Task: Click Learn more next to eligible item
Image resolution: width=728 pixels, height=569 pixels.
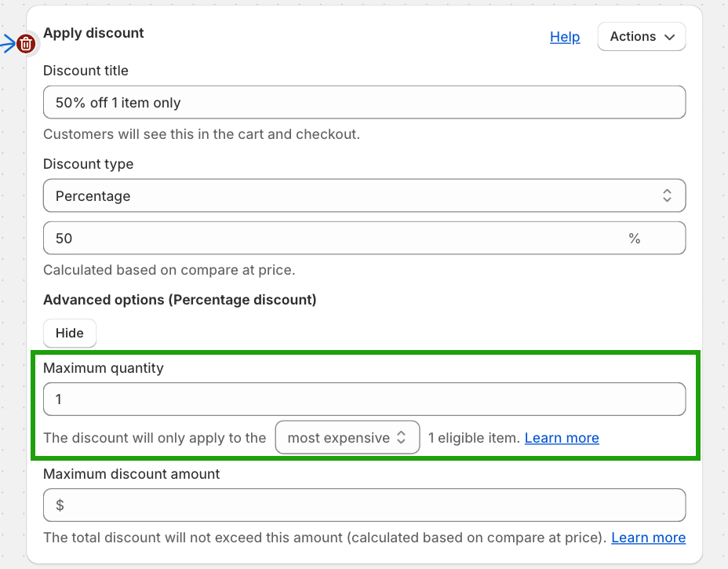Action: pyautogui.click(x=561, y=437)
